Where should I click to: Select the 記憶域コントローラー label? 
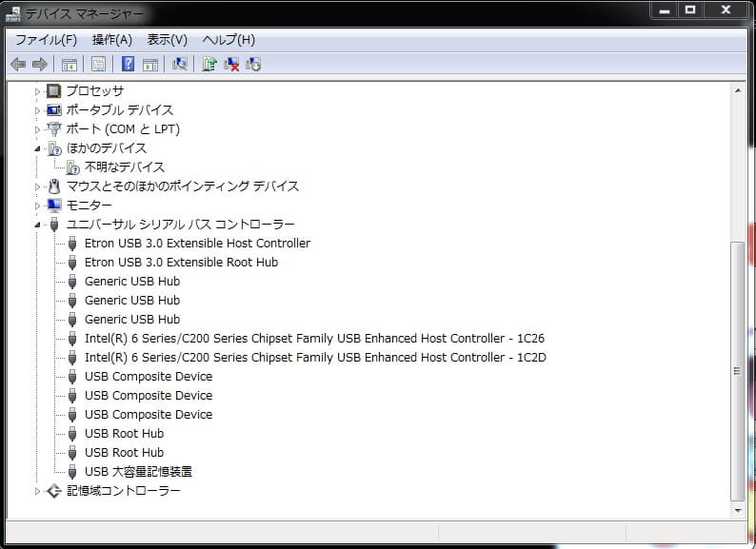click(124, 491)
